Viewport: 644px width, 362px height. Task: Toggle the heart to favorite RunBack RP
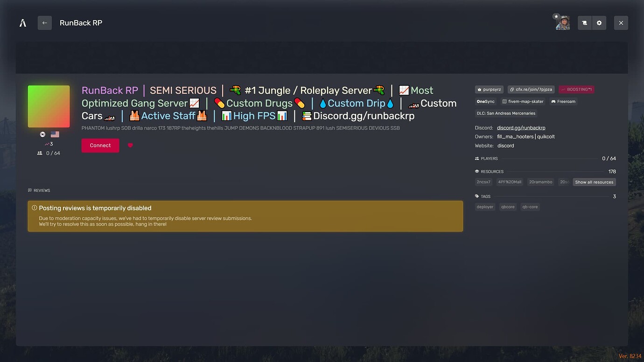[130, 145]
